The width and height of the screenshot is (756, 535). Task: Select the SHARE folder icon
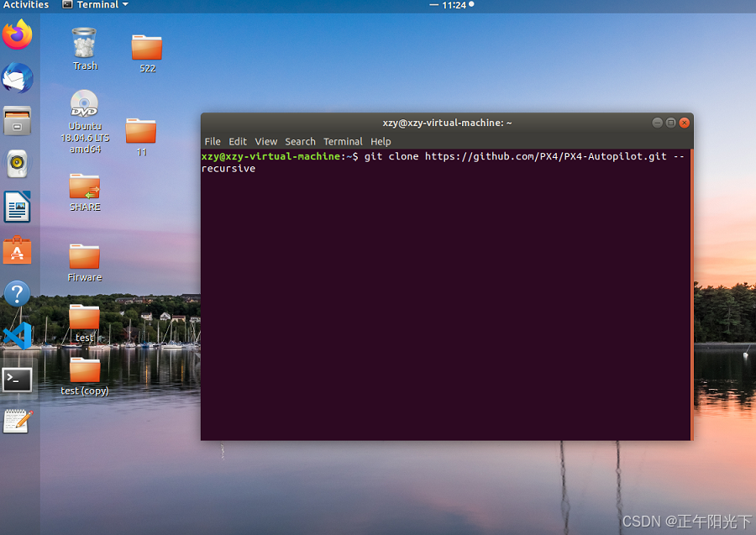coord(85,193)
